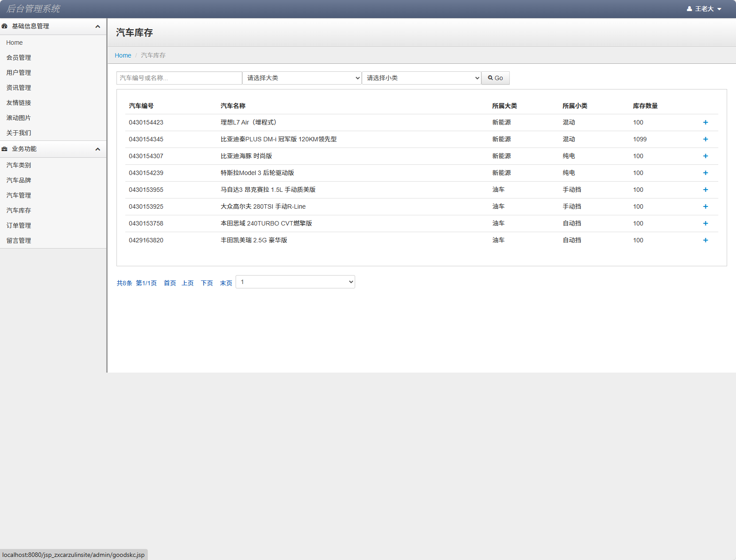The width and height of the screenshot is (736, 560).
Task: Click plus icon for 比亚迪海豚 时尚版
Action: [705, 156]
